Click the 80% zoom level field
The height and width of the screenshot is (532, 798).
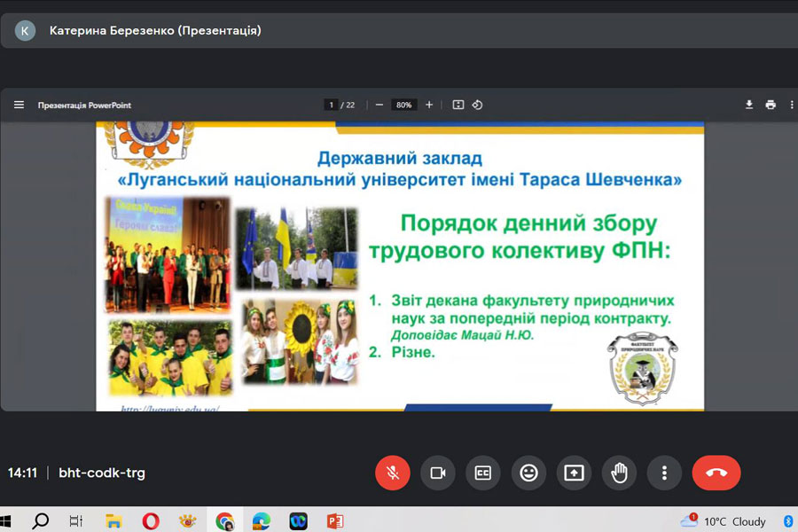tap(404, 105)
